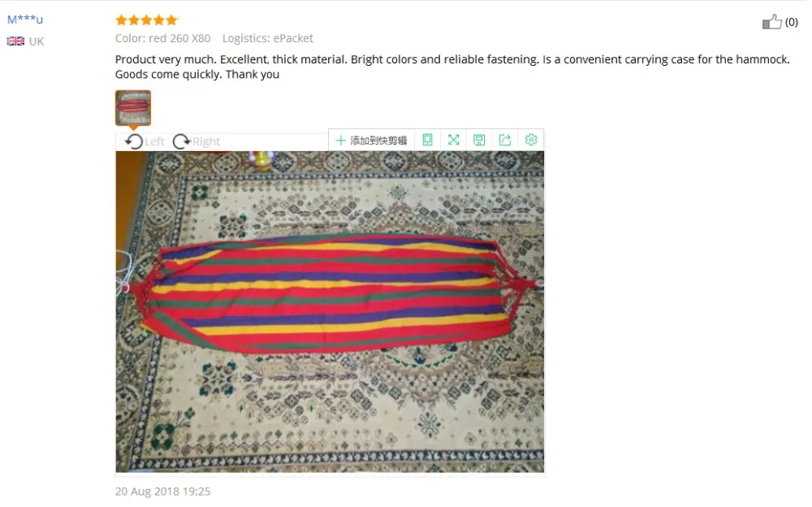
Task: Click the green floppy disk save icon
Action: (x=480, y=140)
